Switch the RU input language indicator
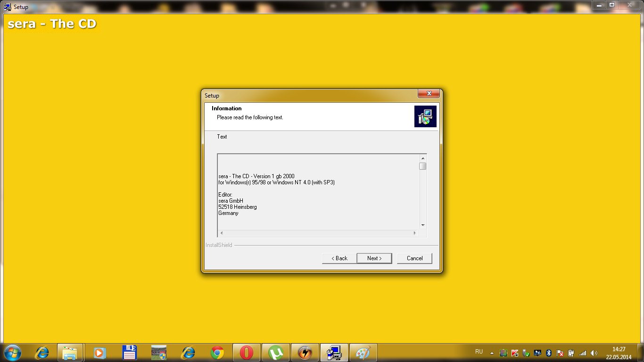This screenshot has width=644, height=362. point(479,352)
